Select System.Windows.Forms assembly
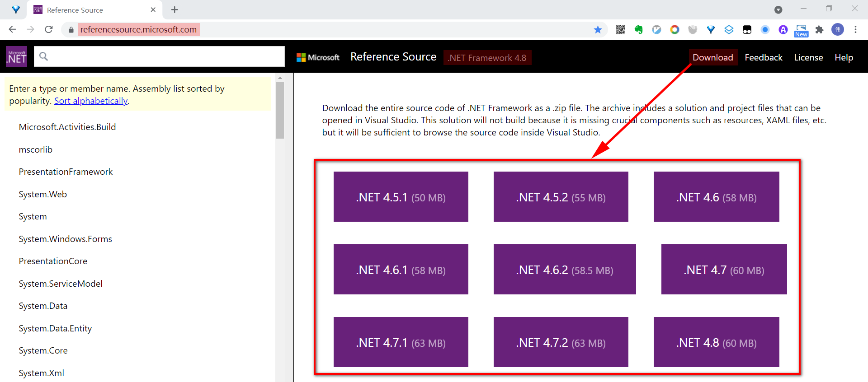This screenshot has width=868, height=382. [x=66, y=239]
